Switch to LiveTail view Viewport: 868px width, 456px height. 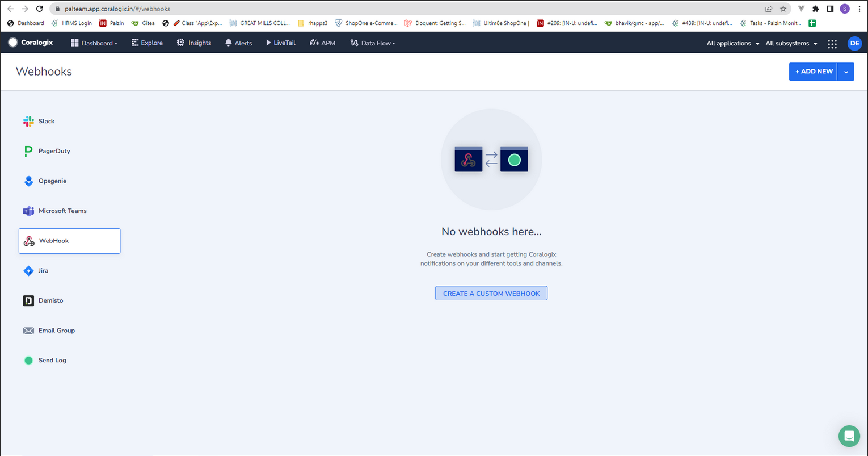[x=281, y=43]
